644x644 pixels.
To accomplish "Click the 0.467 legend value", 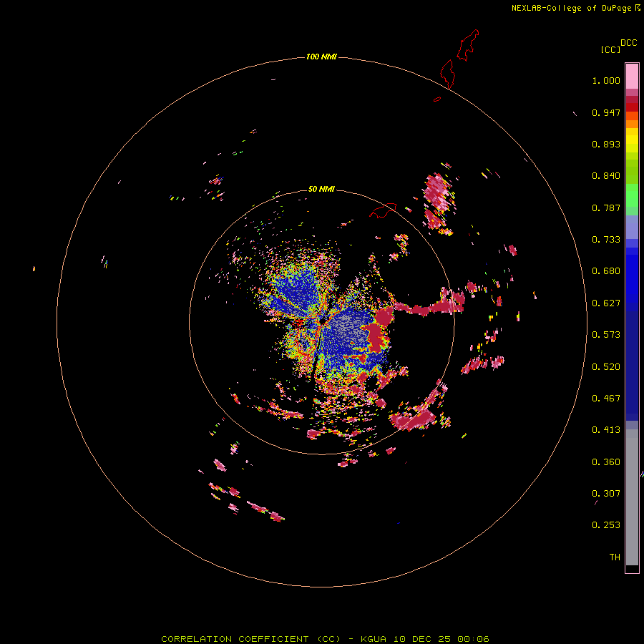I will (606, 399).
